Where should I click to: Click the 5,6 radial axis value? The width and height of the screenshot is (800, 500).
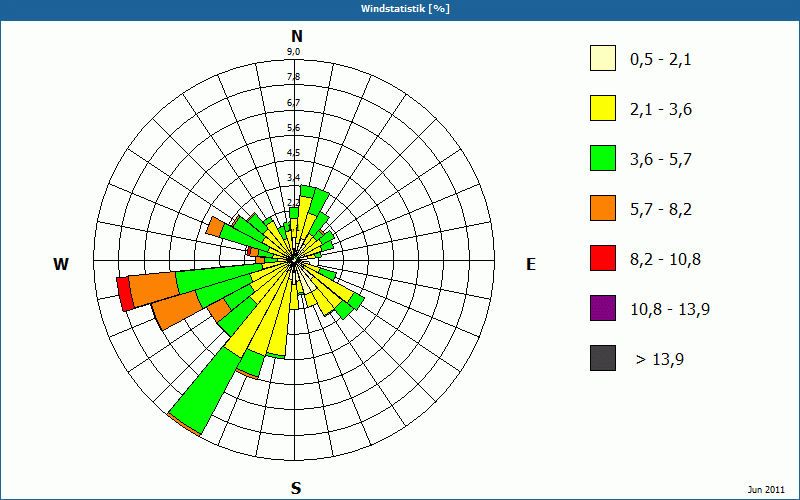pyautogui.click(x=293, y=128)
